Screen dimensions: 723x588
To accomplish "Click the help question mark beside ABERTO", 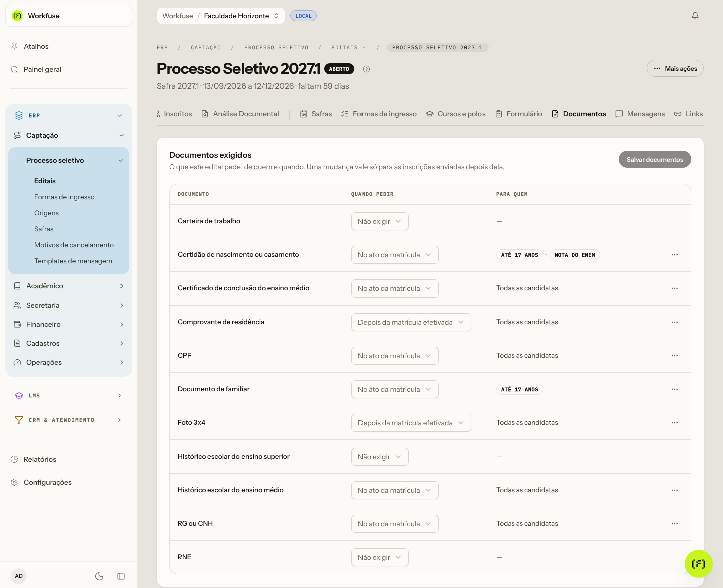I will point(366,69).
